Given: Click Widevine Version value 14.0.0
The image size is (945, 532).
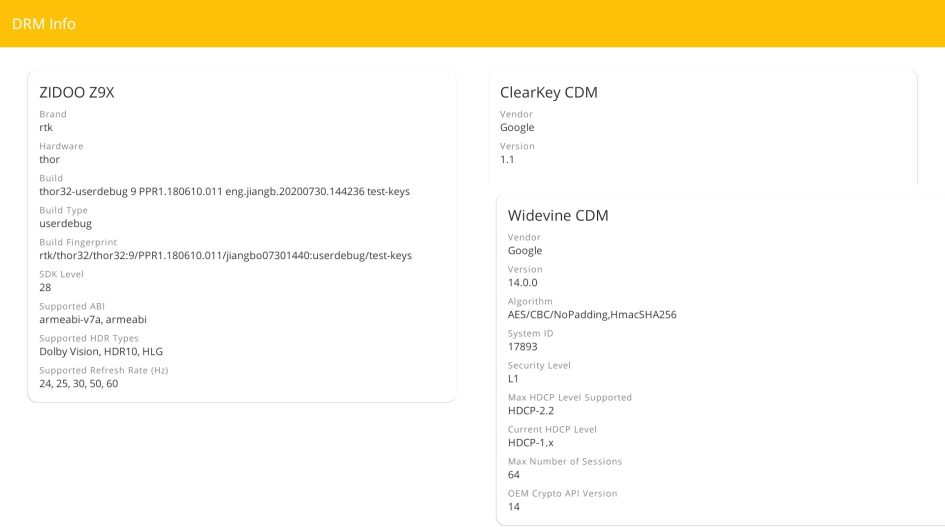Looking at the screenshot, I should click(x=522, y=283).
